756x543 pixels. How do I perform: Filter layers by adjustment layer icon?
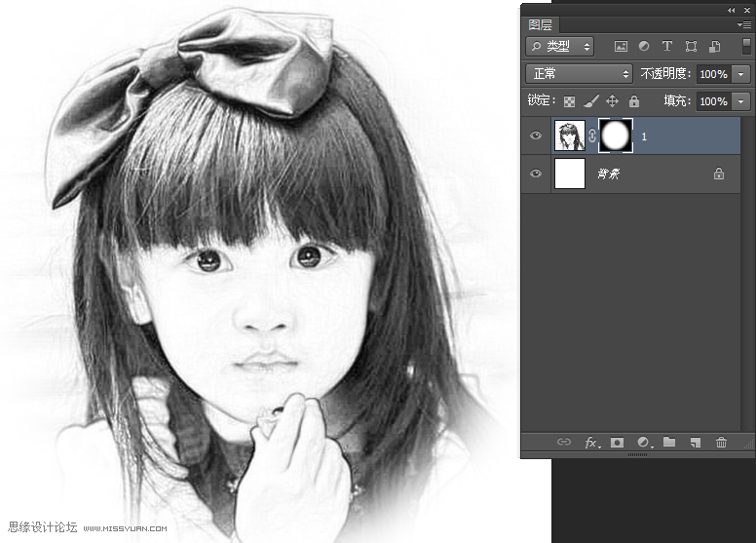pyautogui.click(x=644, y=46)
